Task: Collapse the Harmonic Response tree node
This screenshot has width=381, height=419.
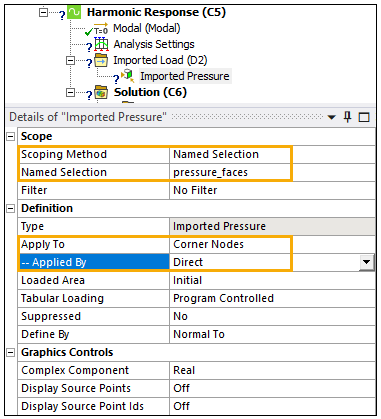Action: click(x=43, y=13)
